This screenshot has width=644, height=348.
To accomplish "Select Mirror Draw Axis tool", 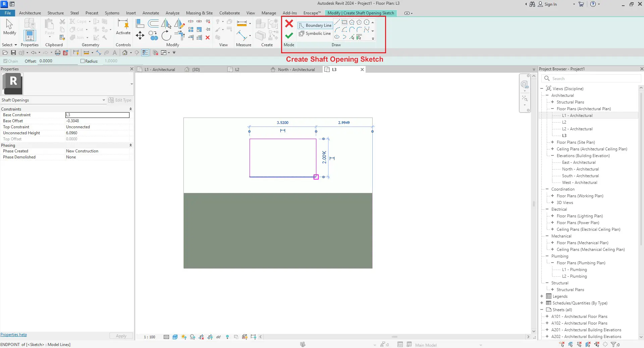I will [x=179, y=23].
